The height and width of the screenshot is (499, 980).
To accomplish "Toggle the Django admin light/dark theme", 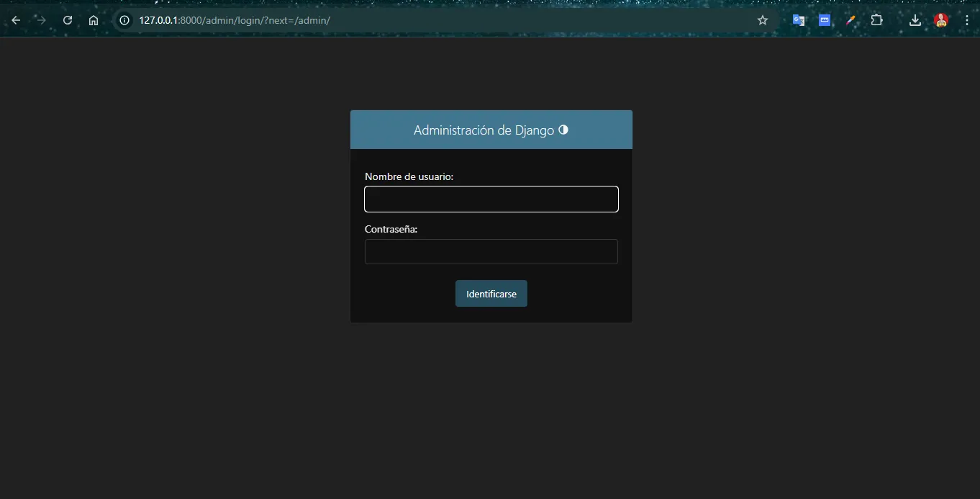I will 563,130.
